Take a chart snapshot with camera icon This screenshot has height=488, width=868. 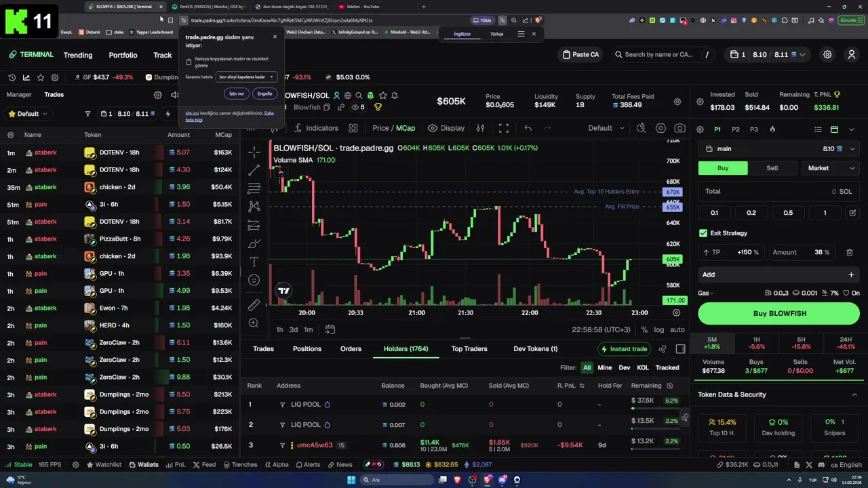(x=679, y=128)
